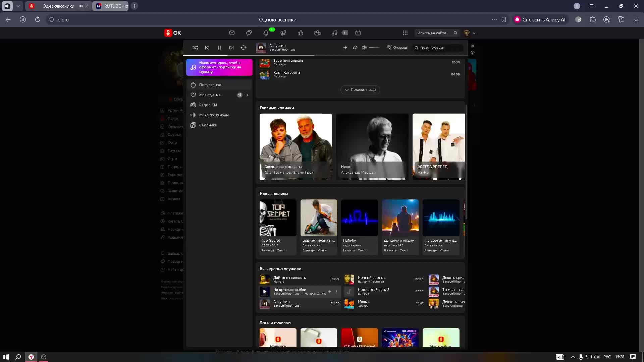Viewport: 644px width, 362px height.
Task: Pause music from the header mini button
Action: [x=345, y=33]
